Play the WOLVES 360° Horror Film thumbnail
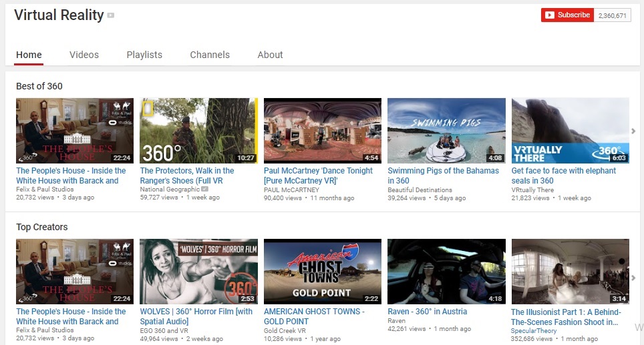Screen dimensions: 644x345 [199, 272]
